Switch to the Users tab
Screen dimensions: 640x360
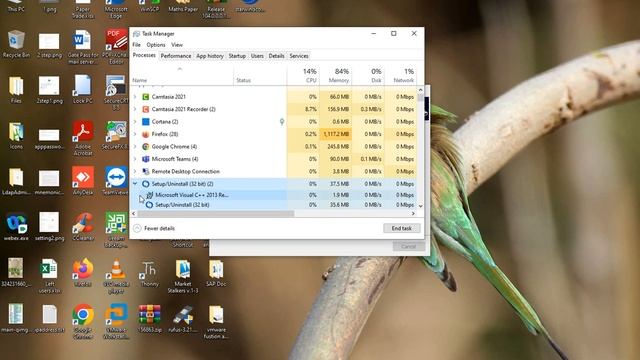(257, 56)
